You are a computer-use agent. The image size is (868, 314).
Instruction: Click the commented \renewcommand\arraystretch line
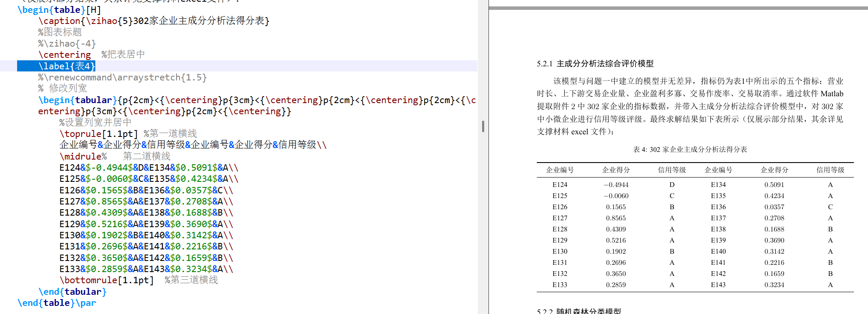pos(122,77)
